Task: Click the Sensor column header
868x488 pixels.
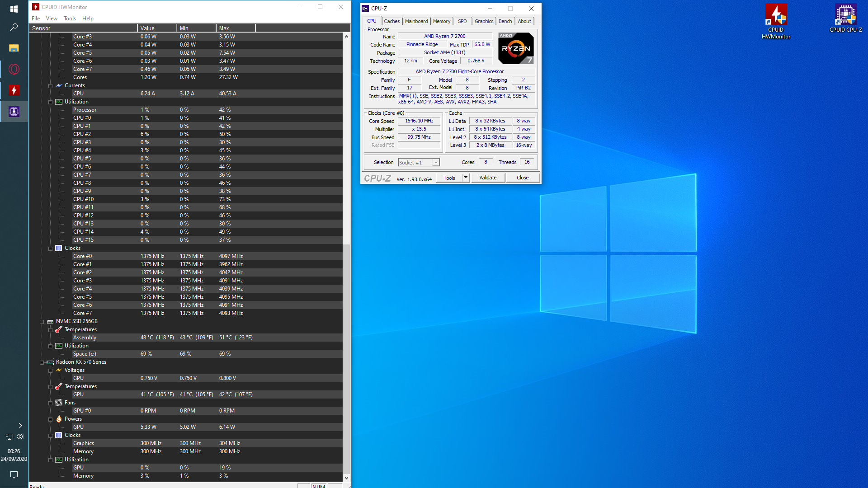Action: (x=83, y=28)
